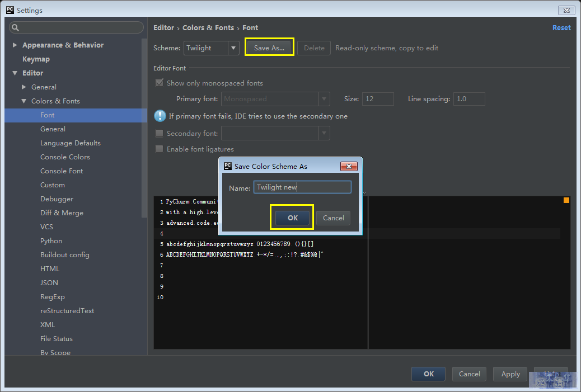Toggle Show only monospaced fonts checkbox
581x392 pixels.
pos(160,83)
